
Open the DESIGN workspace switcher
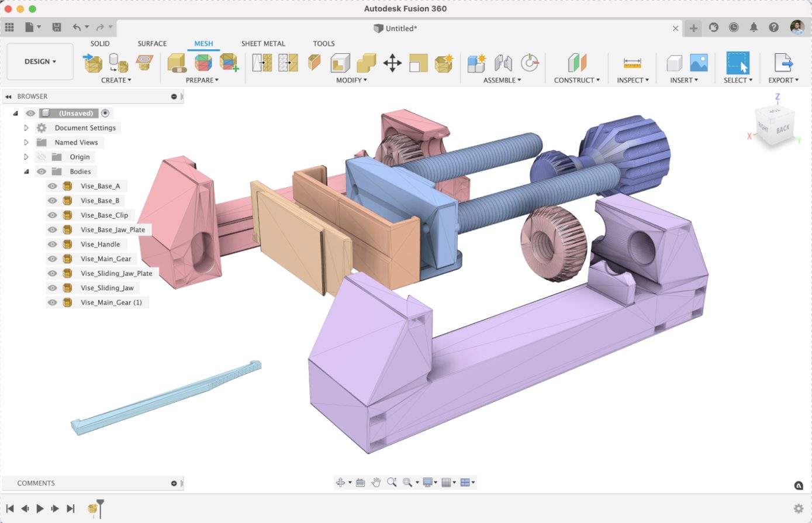(x=39, y=61)
